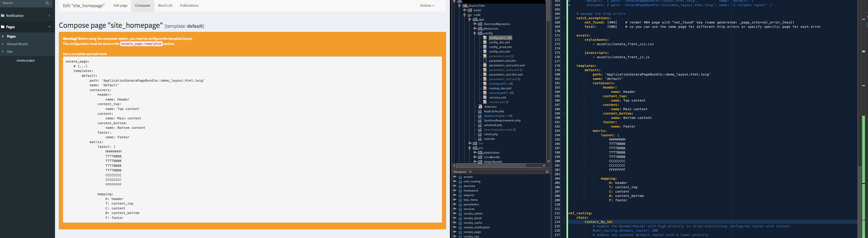Viewport: 868px width, 238px height.
Task: Click the Edit "site_homepage" heading link
Action: click(x=84, y=6)
